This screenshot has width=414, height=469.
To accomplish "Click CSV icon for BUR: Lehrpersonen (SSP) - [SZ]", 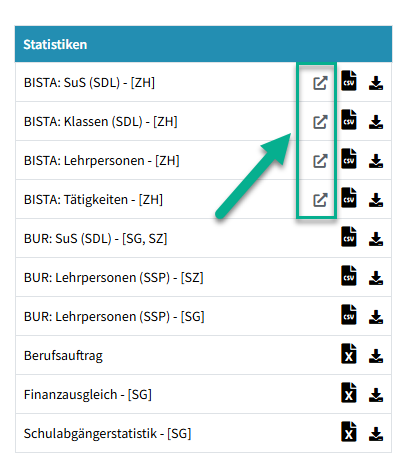I will coord(349,276).
